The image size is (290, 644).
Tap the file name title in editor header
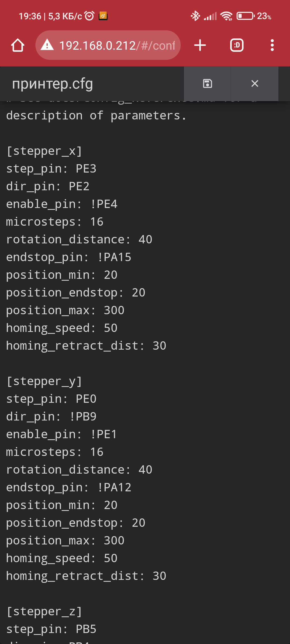[x=53, y=84]
